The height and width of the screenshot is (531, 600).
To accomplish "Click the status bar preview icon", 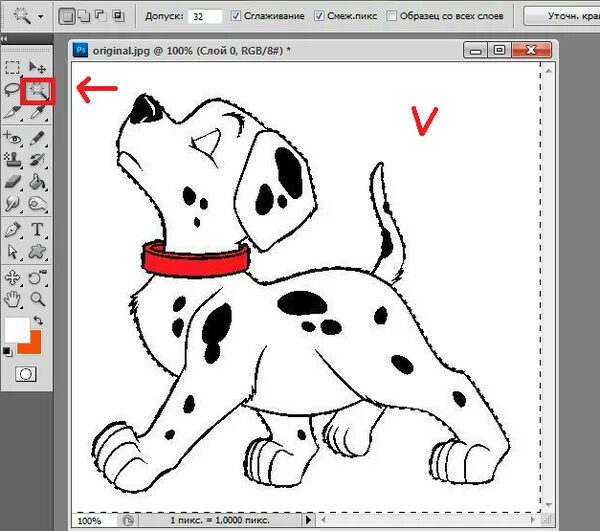I will click(128, 520).
